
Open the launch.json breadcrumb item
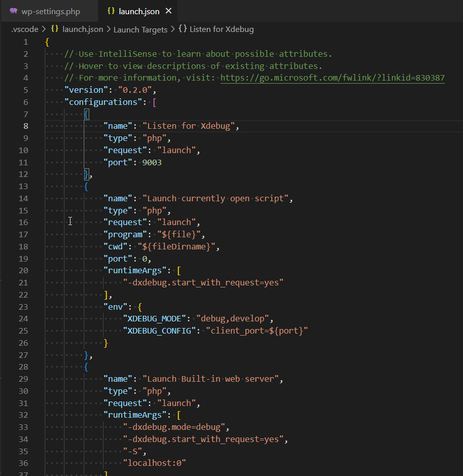pos(83,29)
